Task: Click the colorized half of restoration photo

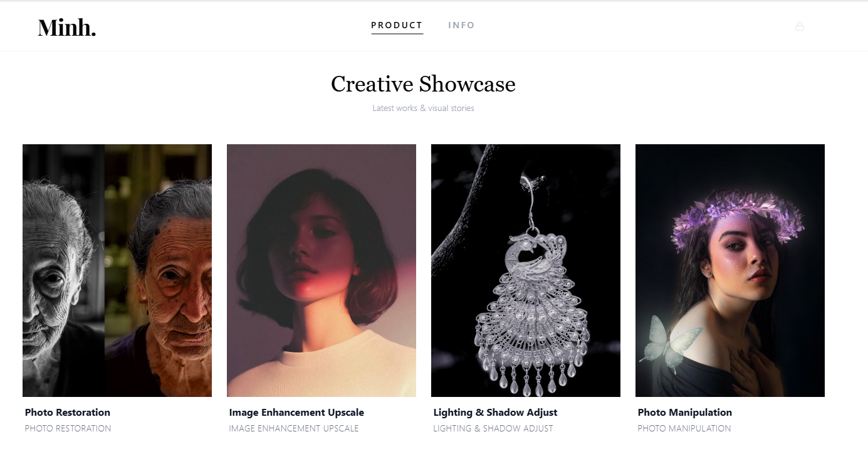Action: tap(158, 270)
